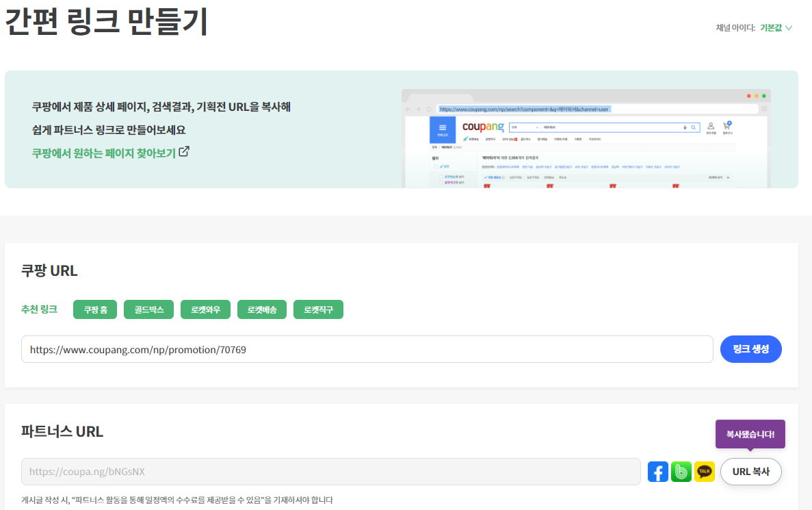Viewport: 812px width, 510px height.
Task: Click the 간편 링크 만들기 heading
Action: click(107, 22)
